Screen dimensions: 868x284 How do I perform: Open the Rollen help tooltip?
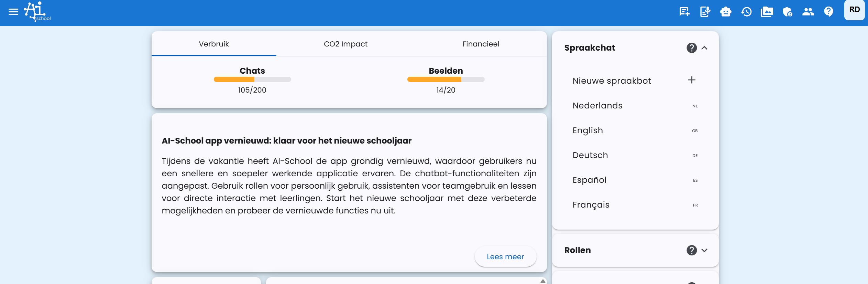691,250
